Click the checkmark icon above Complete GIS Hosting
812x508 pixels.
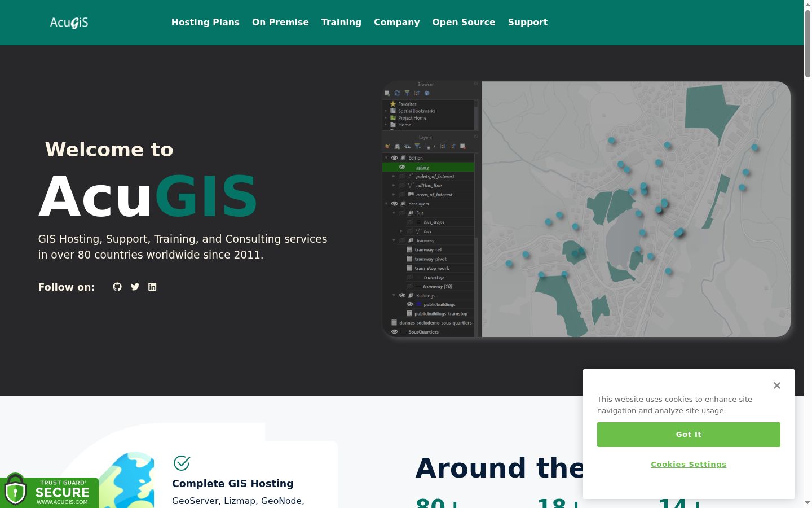[x=182, y=463]
